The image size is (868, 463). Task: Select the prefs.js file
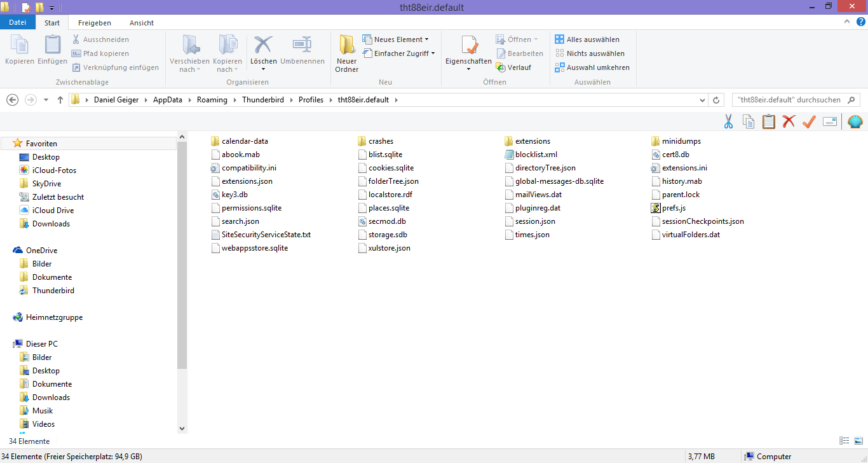point(673,208)
